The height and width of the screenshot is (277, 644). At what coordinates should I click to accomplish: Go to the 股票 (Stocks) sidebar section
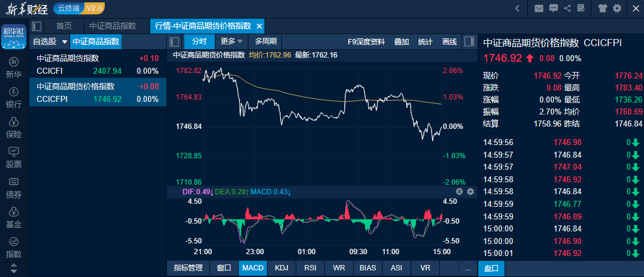tap(14, 157)
